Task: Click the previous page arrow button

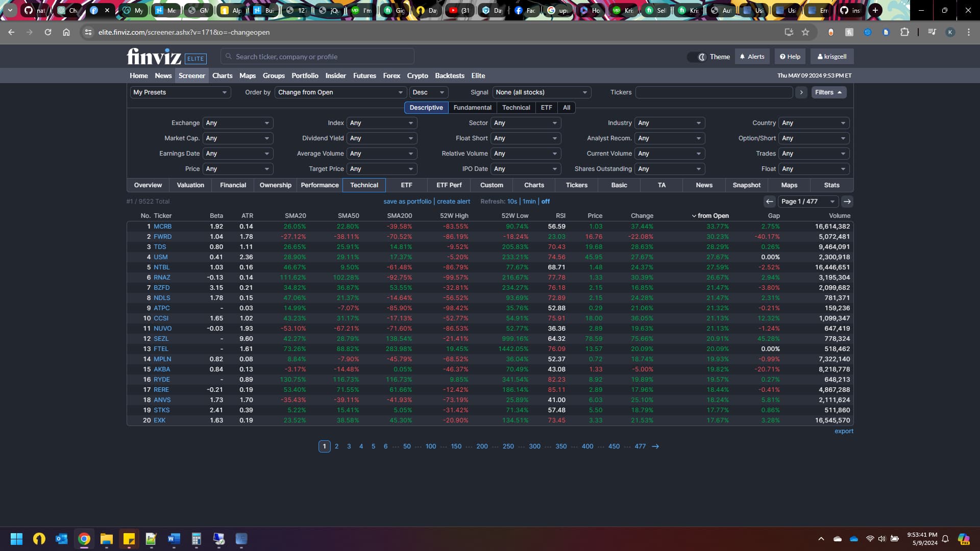Action: pyautogui.click(x=769, y=202)
